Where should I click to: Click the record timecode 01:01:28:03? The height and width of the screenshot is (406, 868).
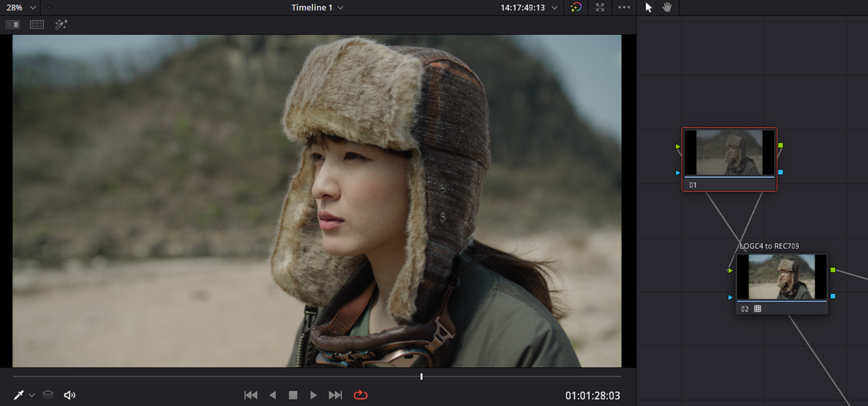pyautogui.click(x=593, y=395)
